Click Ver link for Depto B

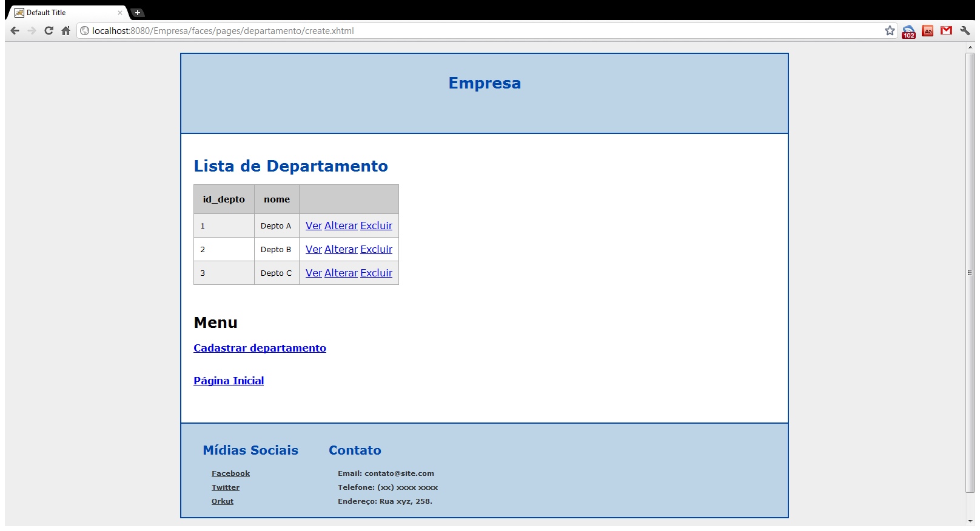314,249
